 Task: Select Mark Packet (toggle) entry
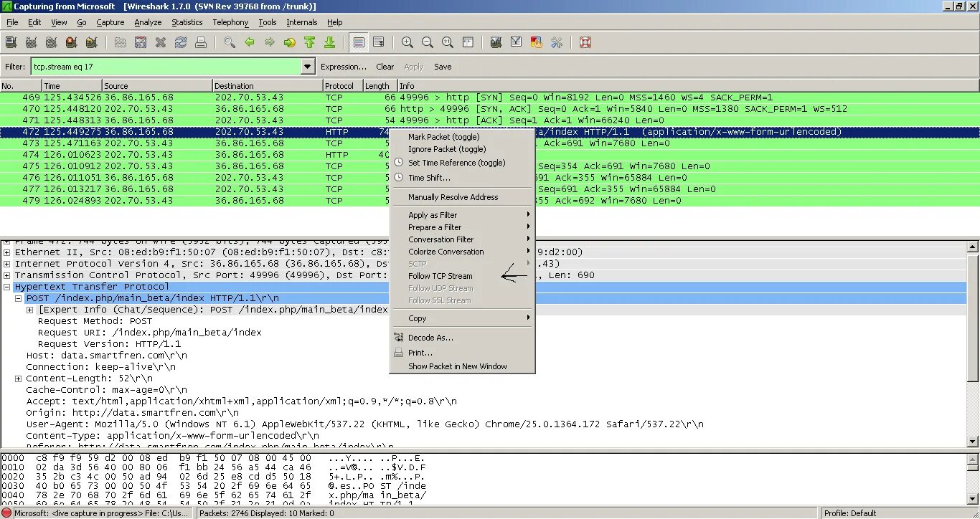(x=463, y=137)
